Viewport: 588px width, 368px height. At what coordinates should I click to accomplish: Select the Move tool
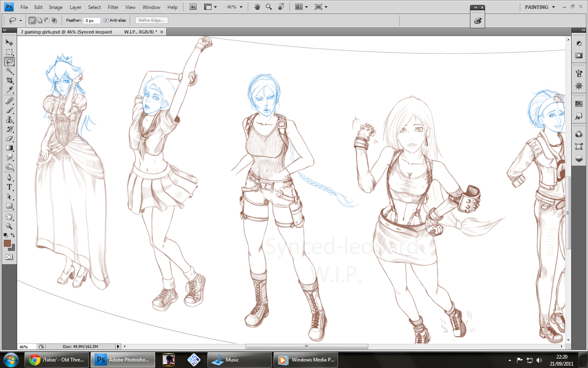click(x=9, y=43)
